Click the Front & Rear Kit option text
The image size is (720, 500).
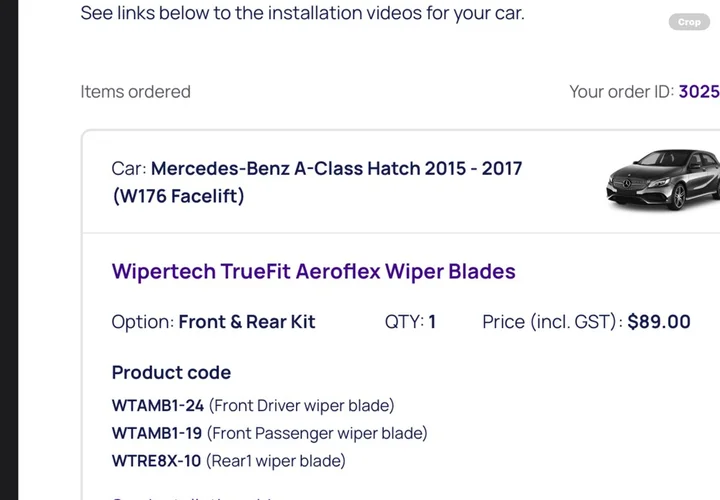point(246,322)
